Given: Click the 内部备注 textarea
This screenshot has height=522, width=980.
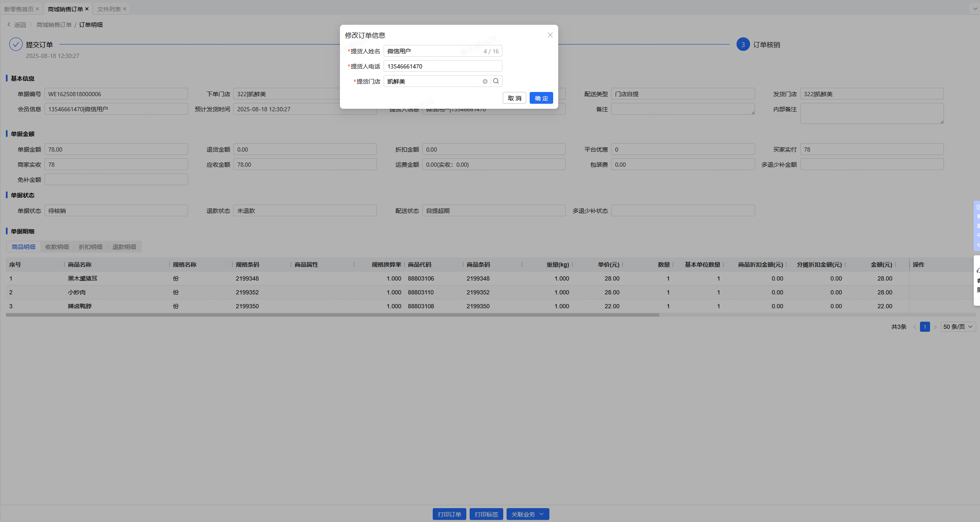Looking at the screenshot, I should tap(872, 113).
